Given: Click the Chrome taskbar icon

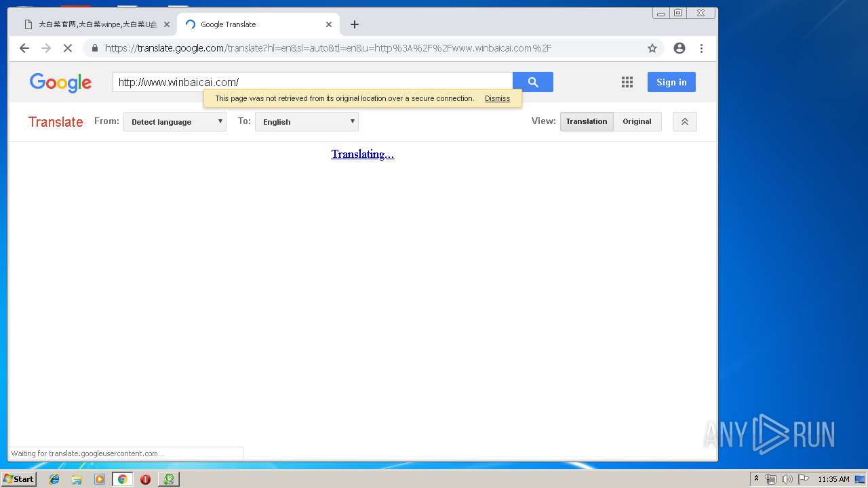Looking at the screenshot, I should (122, 479).
